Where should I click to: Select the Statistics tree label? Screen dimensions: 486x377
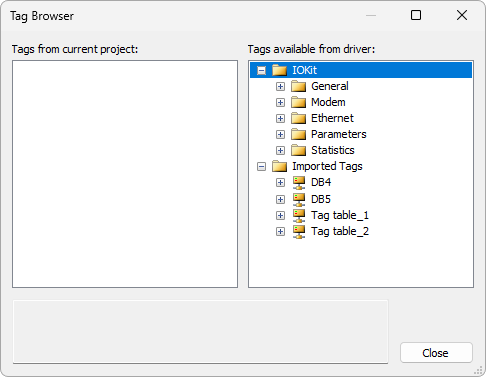[x=333, y=150]
